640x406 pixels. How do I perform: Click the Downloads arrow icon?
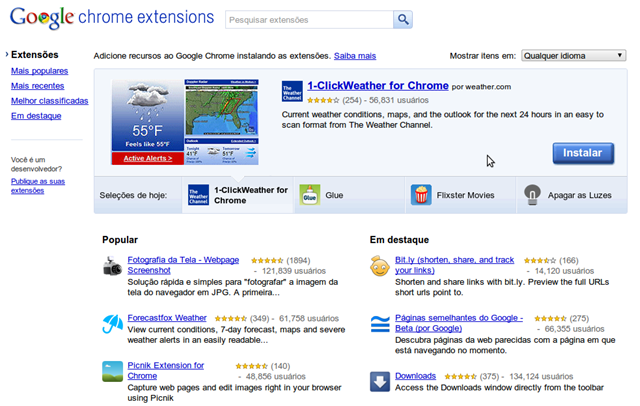[x=380, y=382]
